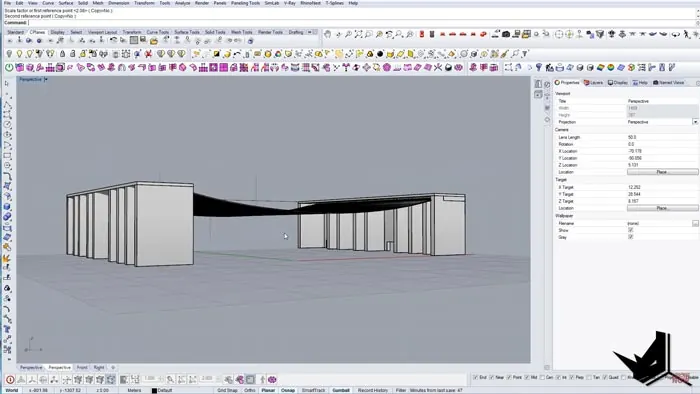Click the circle tool in left sidebar

click(x=7, y=124)
